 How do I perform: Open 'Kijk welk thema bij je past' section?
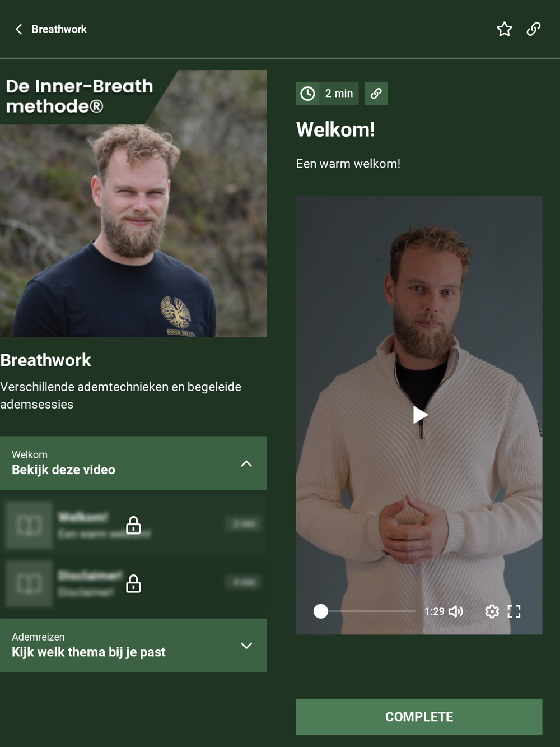pyautogui.click(x=88, y=652)
